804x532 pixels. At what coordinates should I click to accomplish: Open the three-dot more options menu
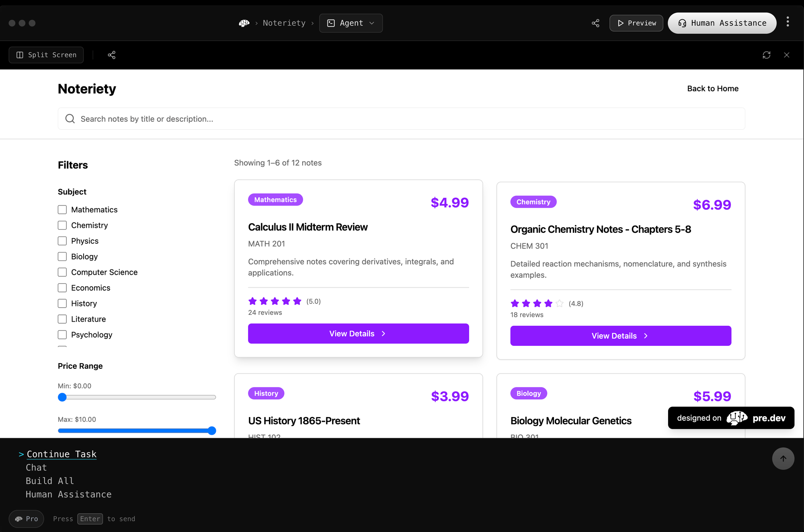(788, 22)
